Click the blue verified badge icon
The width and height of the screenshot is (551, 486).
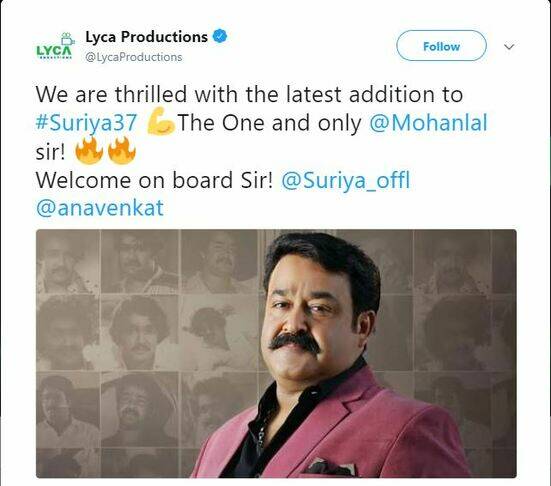220,36
